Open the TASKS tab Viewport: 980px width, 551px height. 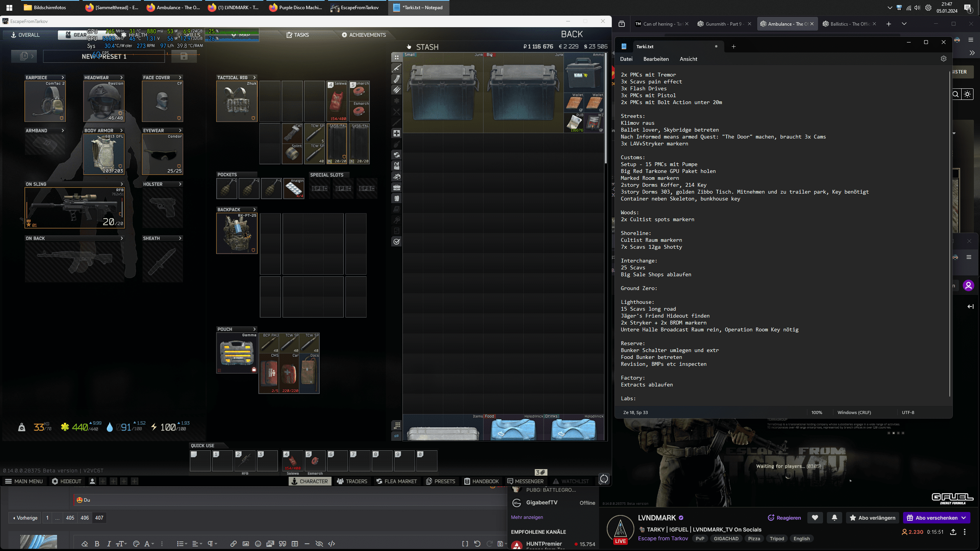coord(297,35)
